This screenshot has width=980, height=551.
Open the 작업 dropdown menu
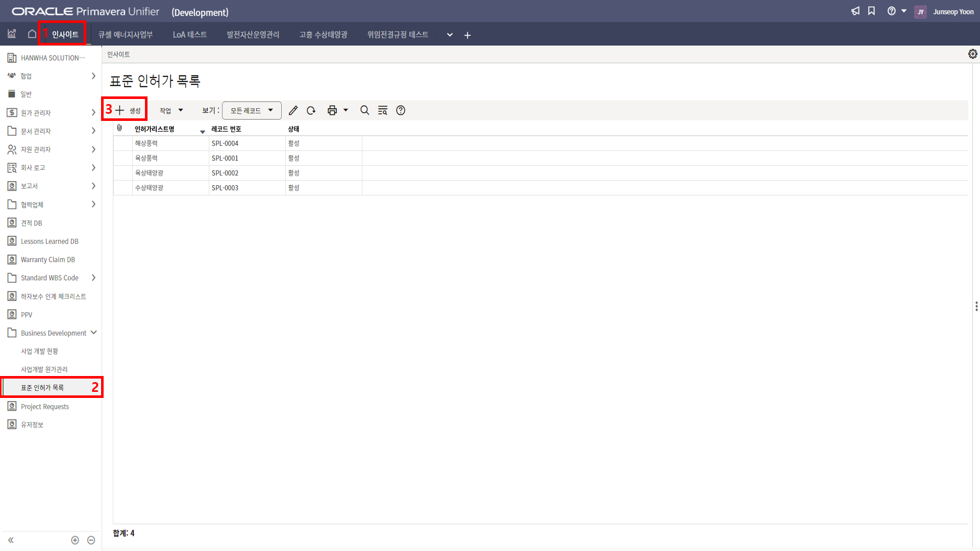point(171,110)
